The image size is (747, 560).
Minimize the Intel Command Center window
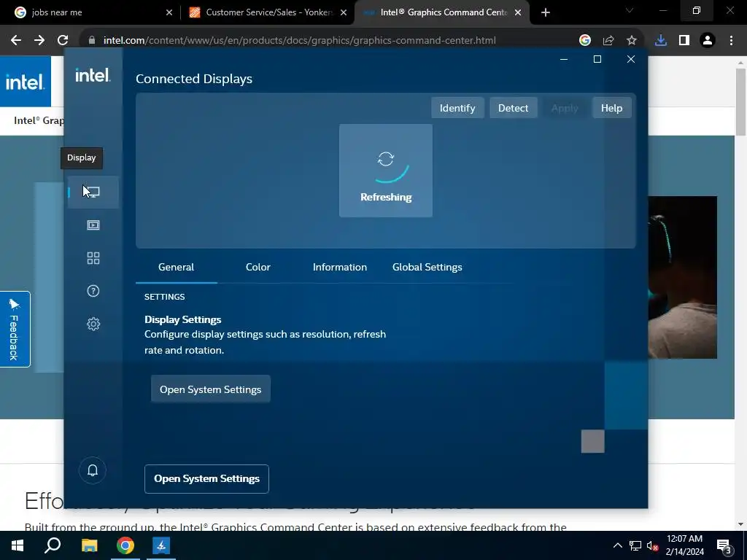click(x=564, y=59)
